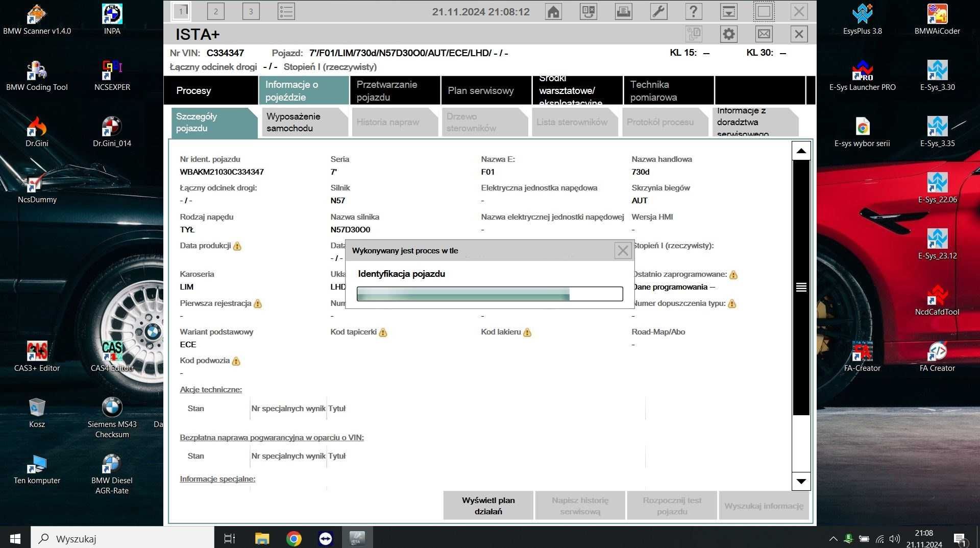Click the vehicle test diagram icon
Viewport: 980px width, 548px height.
point(589,11)
